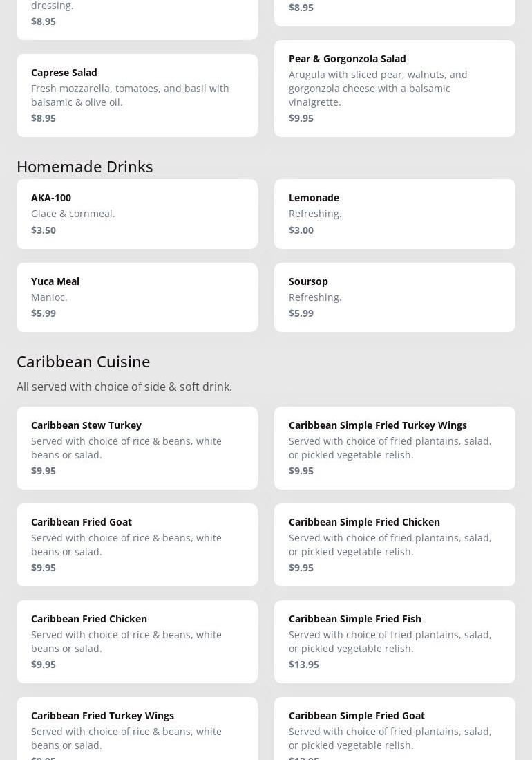The height and width of the screenshot is (760, 532).
Task: Select the Soursop drink card
Action: pyautogui.click(x=395, y=297)
